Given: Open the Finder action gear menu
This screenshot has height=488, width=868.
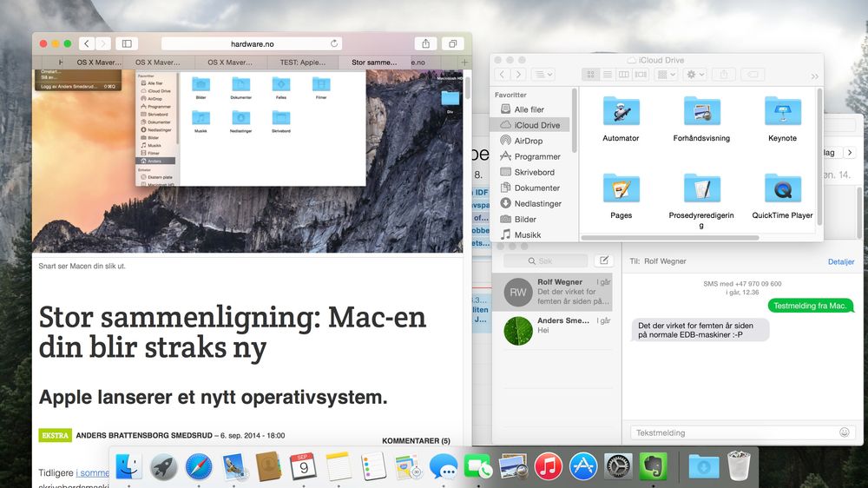Looking at the screenshot, I should (695, 74).
